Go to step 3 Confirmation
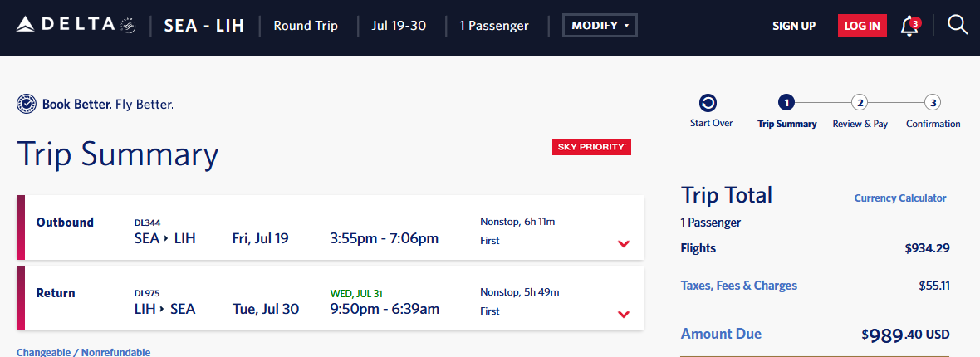Viewport: 980px width, 357px height. [933, 103]
